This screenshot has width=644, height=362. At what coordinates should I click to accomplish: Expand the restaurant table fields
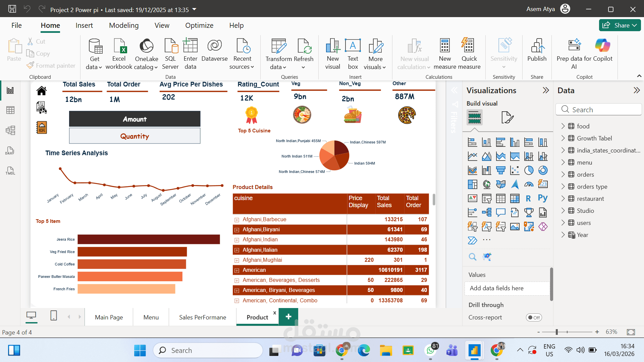(x=563, y=199)
